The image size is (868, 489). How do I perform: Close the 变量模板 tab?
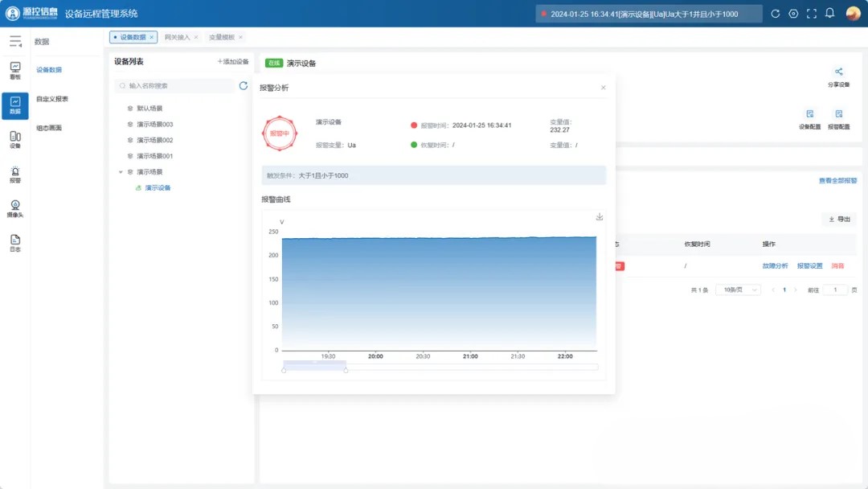(x=240, y=37)
